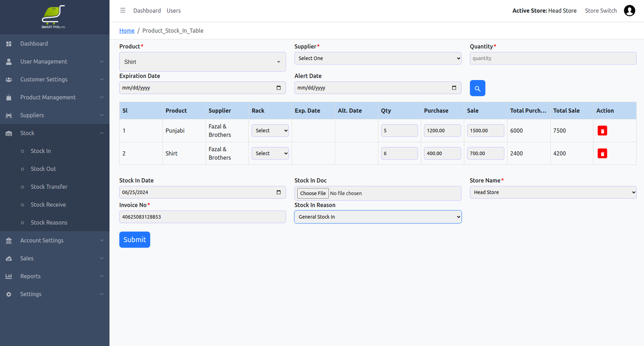Viewport: 644px width, 346px height.
Task: Expand the Reports menu chevron
Action: coord(102,276)
